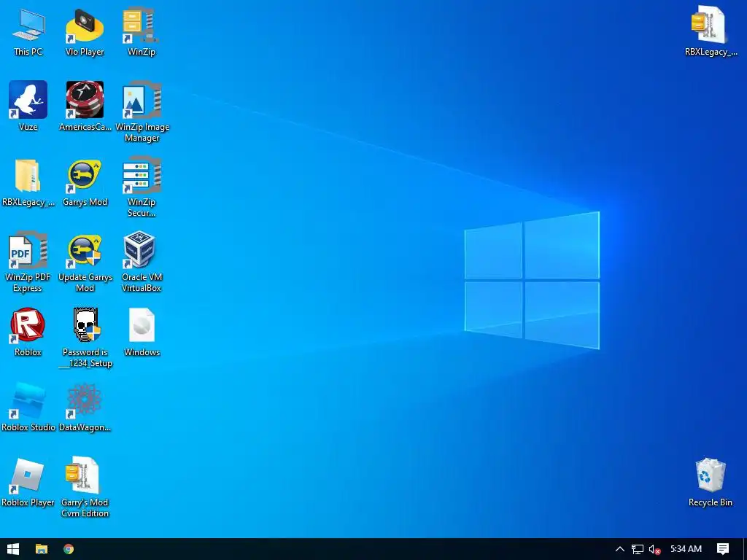Open the clock showing 5:34 AM
The height and width of the screenshot is (560, 747).
click(x=686, y=549)
